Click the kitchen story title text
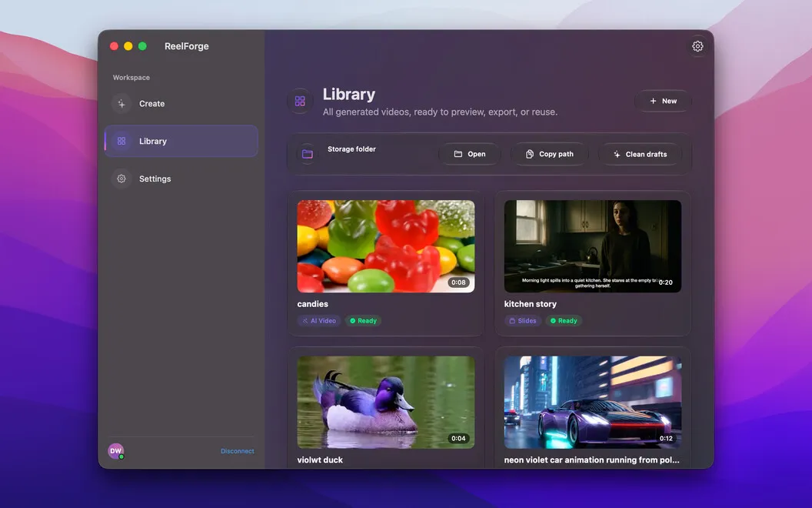 coord(531,304)
